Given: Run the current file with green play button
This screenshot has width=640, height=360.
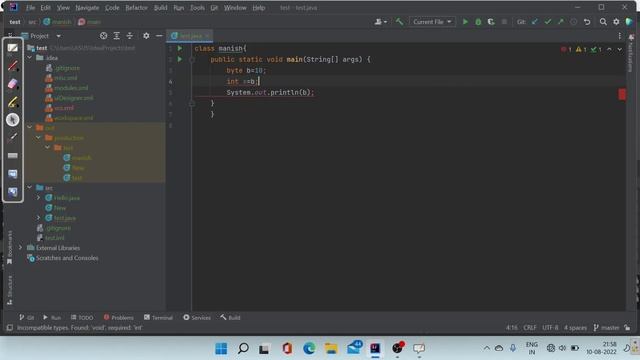Looking at the screenshot, I should [465, 22].
